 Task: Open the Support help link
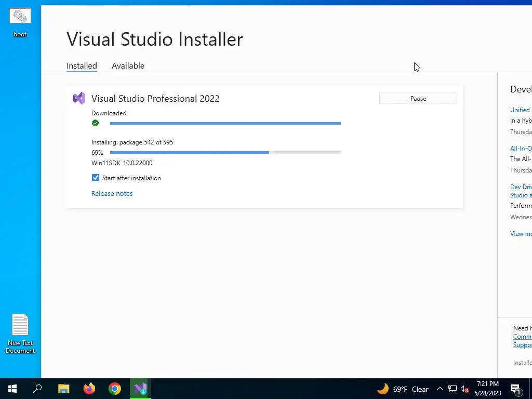(x=523, y=345)
